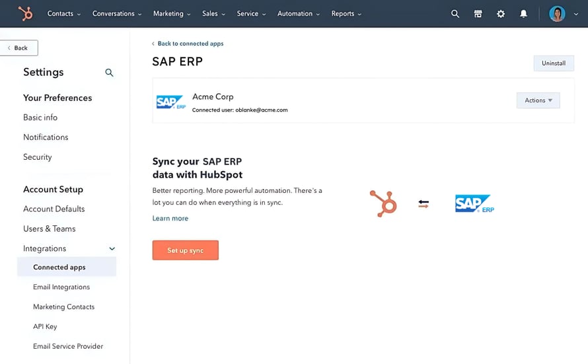This screenshot has width=588, height=364.
Task: Click the Set up sync button
Action: point(185,250)
